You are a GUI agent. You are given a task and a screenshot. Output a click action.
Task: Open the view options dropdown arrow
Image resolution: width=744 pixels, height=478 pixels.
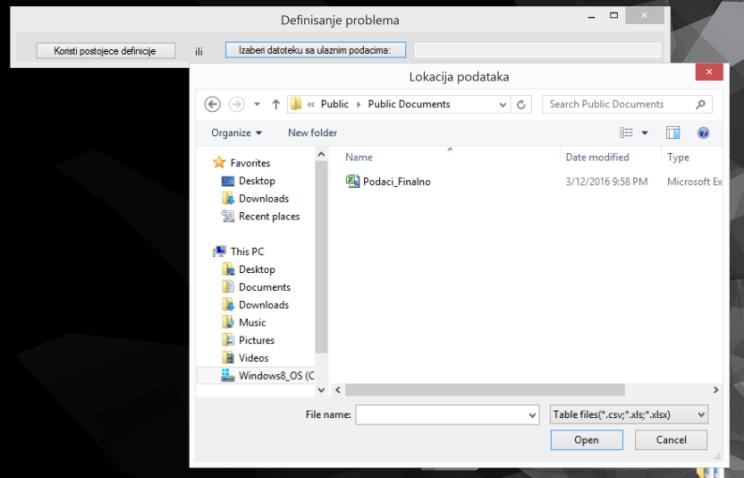tap(645, 133)
